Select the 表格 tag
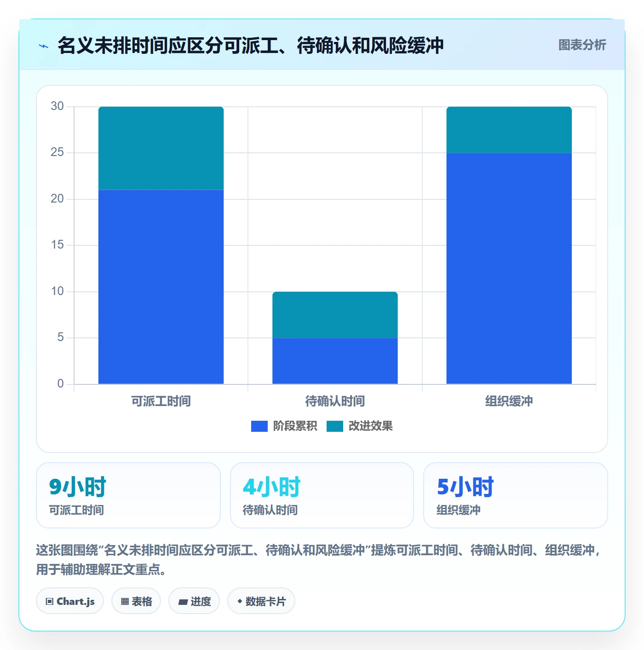Image resolution: width=644 pixels, height=650 pixels. [x=136, y=601]
